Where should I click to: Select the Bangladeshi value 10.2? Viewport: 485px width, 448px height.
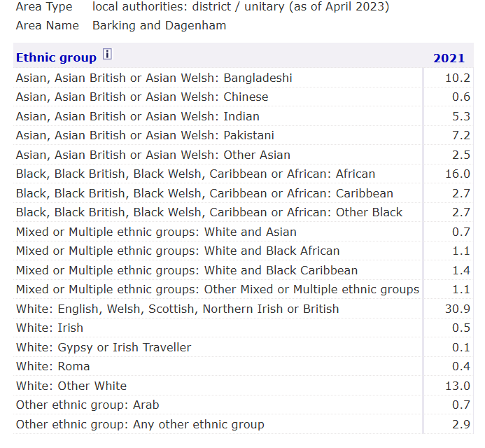458,78
